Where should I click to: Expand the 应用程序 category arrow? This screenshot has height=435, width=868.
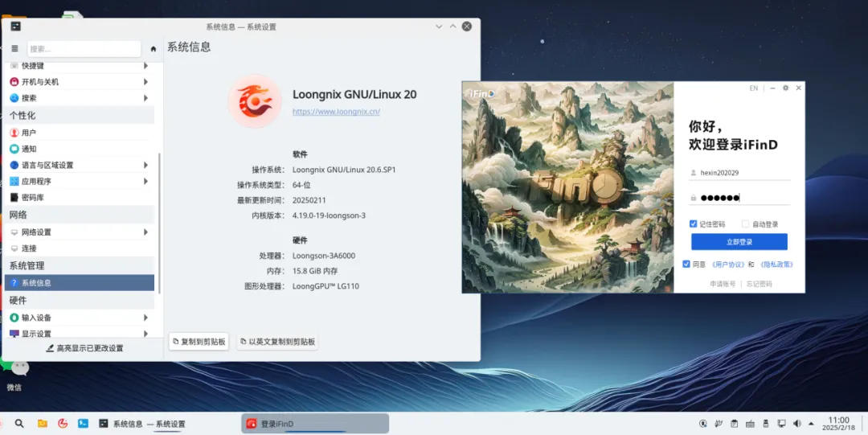coord(145,181)
